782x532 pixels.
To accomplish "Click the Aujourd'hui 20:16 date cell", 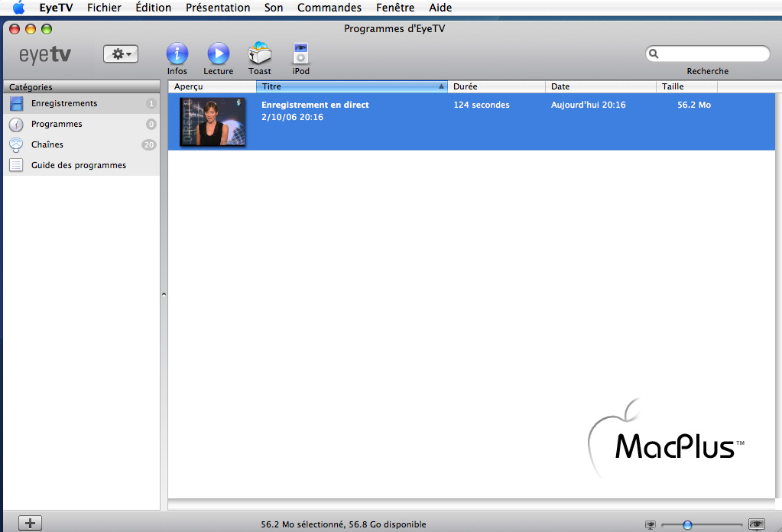I will (588, 105).
